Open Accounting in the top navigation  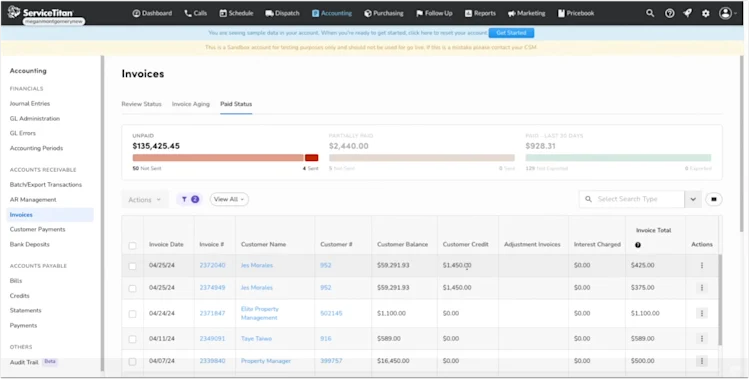(x=332, y=13)
